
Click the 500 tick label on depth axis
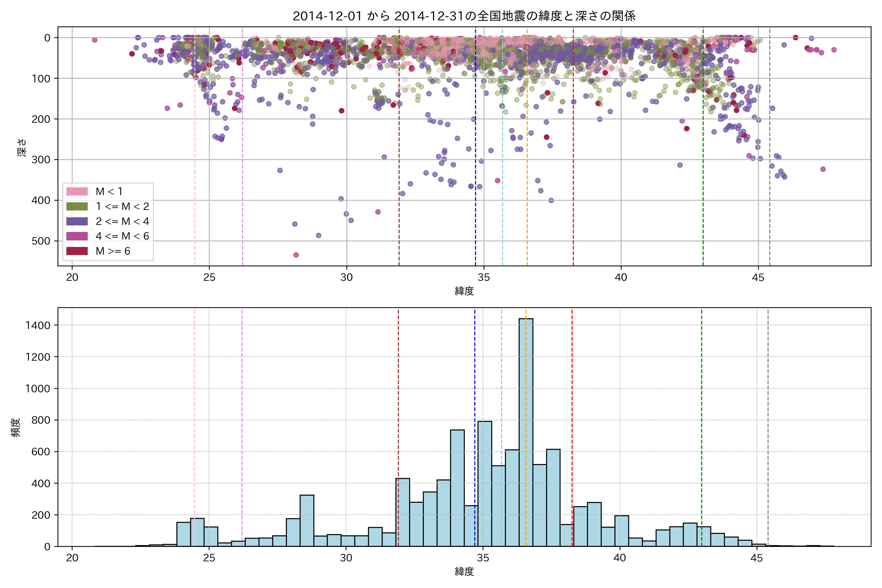pyautogui.click(x=41, y=241)
